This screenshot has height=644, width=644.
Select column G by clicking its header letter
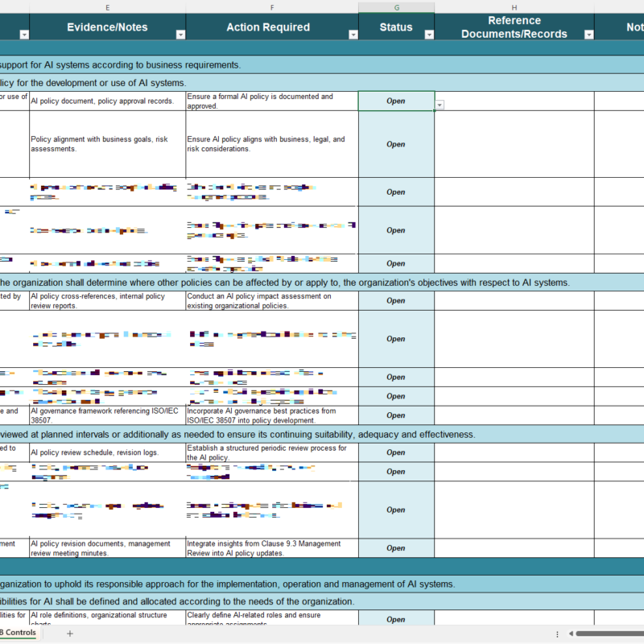(x=396, y=7)
